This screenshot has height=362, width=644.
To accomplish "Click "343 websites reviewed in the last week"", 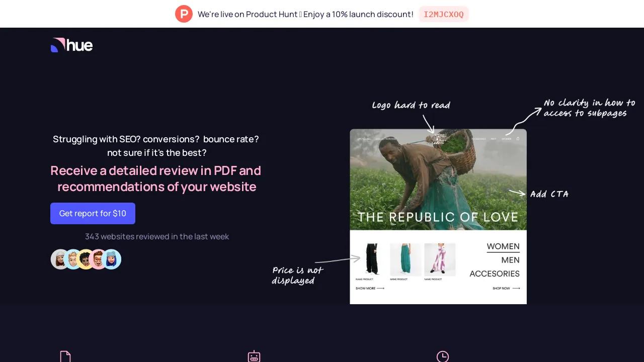I will 157,236.
